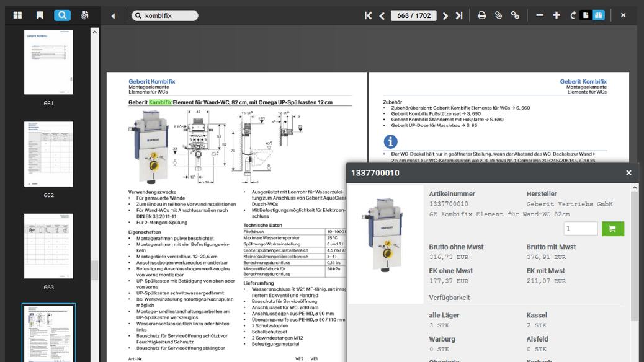
Task: Click the page number field 668 / 1702
Action: pos(414,15)
